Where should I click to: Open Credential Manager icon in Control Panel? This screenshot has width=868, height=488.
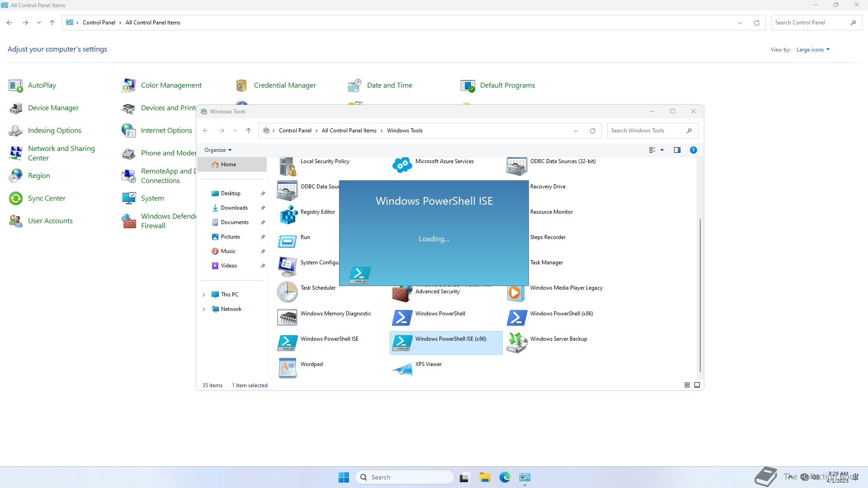pyautogui.click(x=242, y=85)
